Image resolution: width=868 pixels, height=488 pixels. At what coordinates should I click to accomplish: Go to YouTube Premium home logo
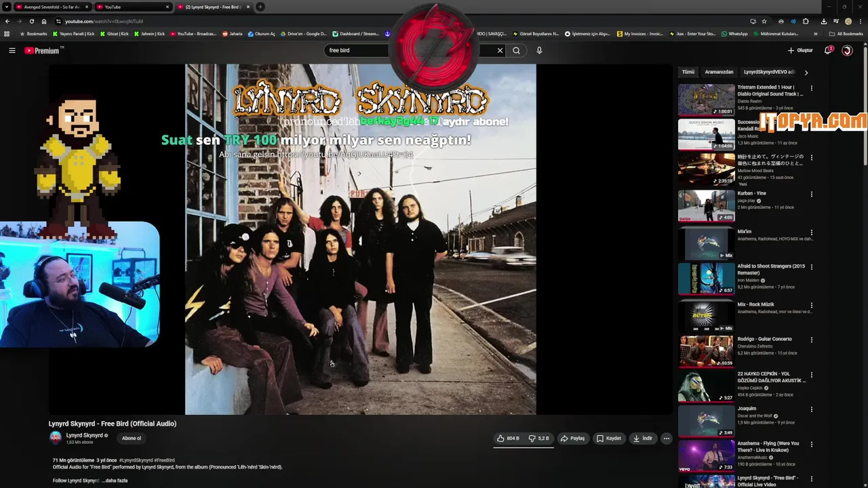pos(42,50)
